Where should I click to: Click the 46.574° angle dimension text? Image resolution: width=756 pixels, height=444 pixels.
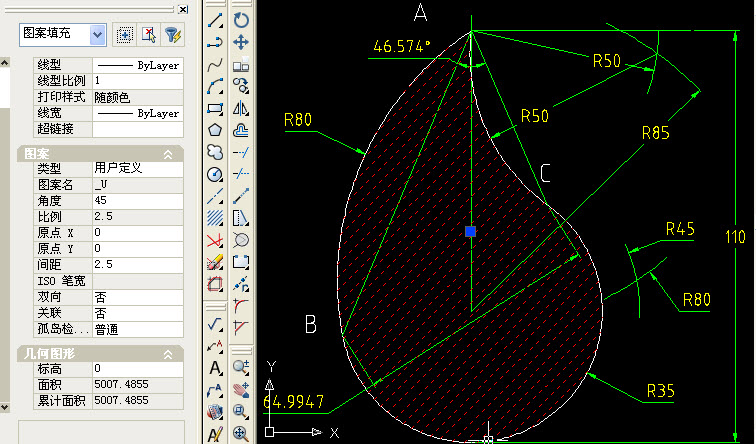[402, 46]
